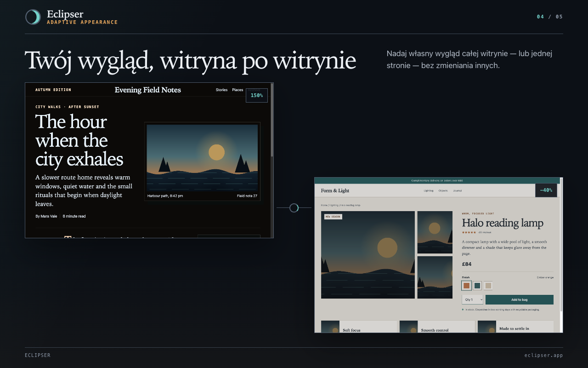Select the lower small lamp gallery thumbnail

coord(435,277)
